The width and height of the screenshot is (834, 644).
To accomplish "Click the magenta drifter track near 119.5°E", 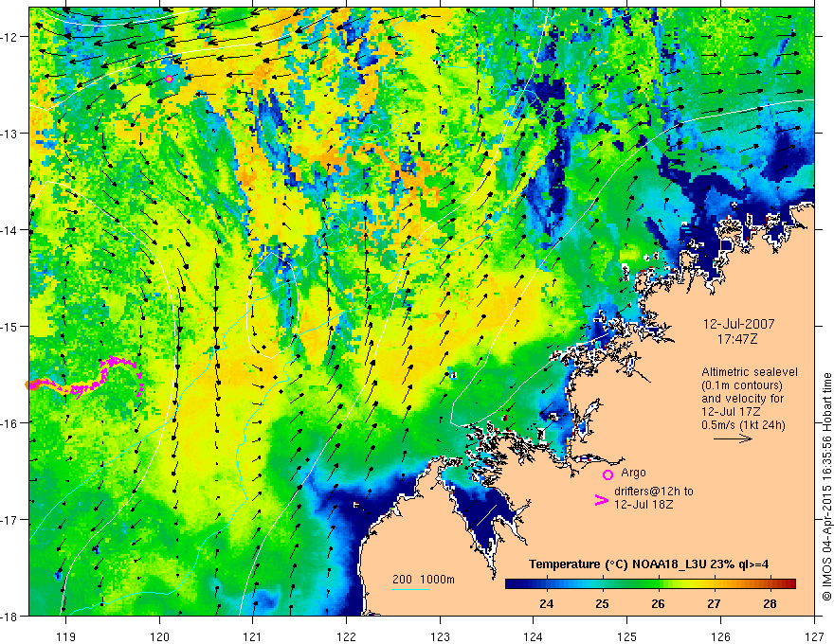I will (x=86, y=377).
